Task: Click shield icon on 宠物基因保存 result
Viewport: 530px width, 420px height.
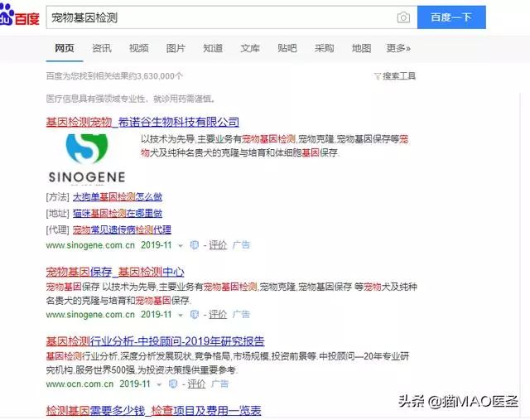Action: coord(195,314)
